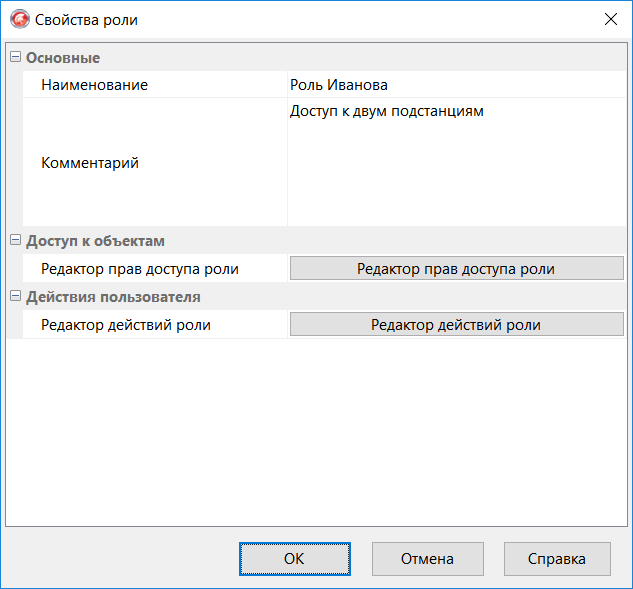633x589 pixels.
Task: Collapse the Действия пользователя section toggle
Action: [15, 296]
